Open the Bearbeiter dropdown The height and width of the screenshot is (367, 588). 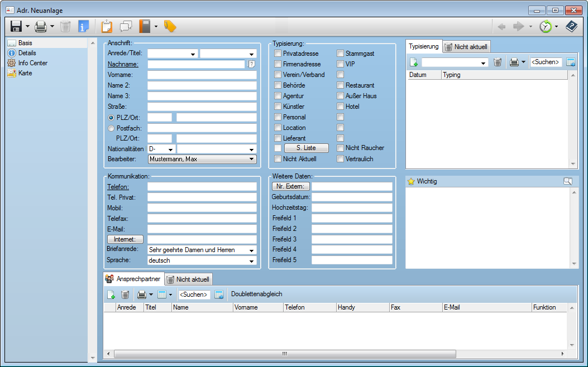tap(251, 159)
